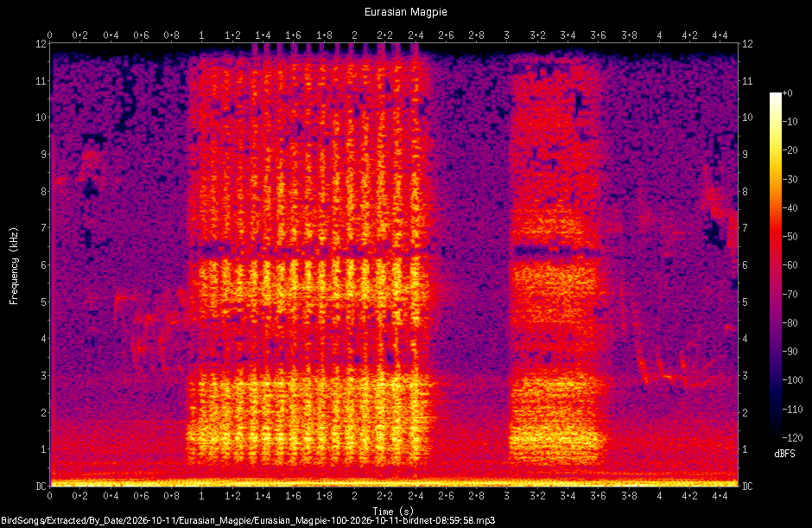Screen dimensions: 812x528
Task: Click the file path ending in birdnet-08:59:58.mp3
Action: click(x=248, y=521)
